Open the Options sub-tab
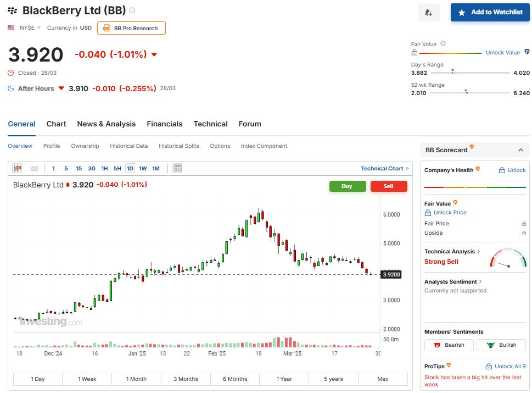The width and height of the screenshot is (532, 393). click(x=220, y=146)
